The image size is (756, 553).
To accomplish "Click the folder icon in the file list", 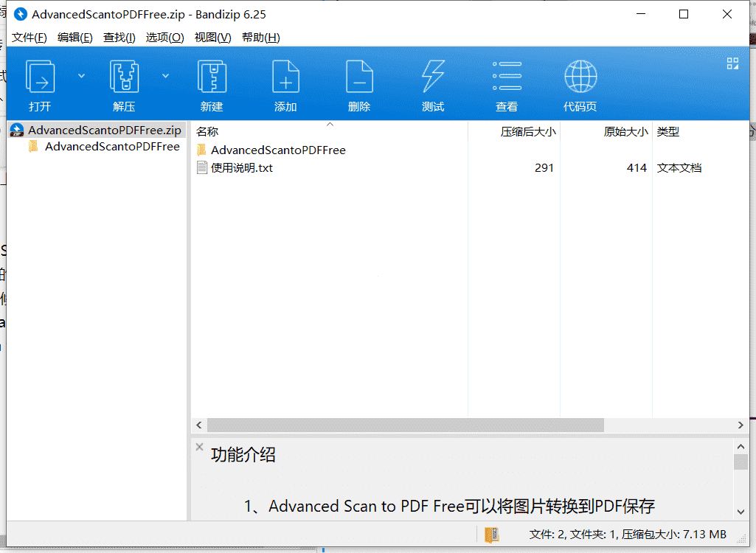I will pyautogui.click(x=202, y=150).
